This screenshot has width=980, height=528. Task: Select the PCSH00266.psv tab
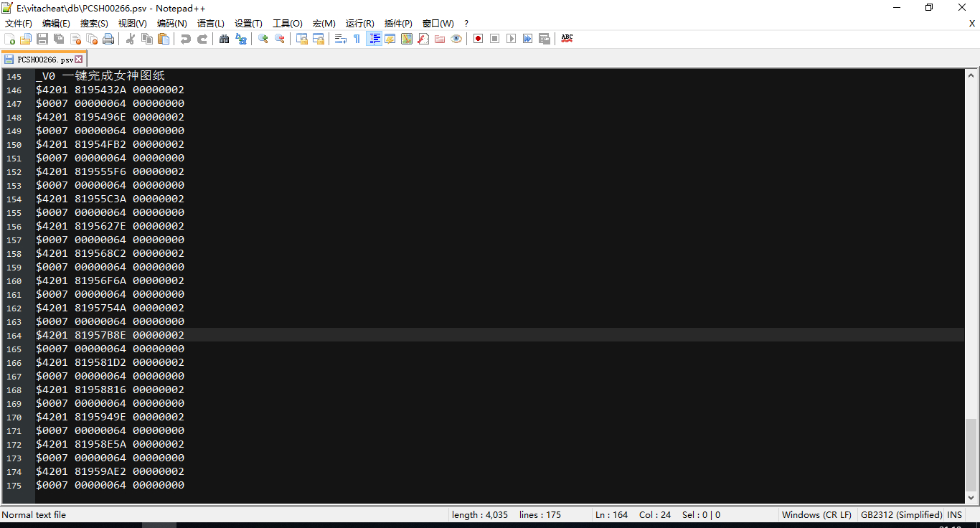tap(44, 60)
